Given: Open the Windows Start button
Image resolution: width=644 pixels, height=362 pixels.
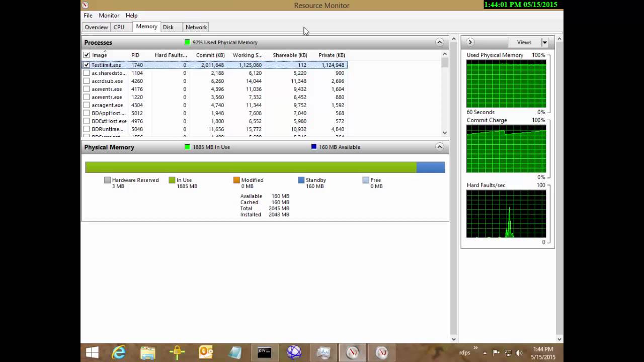Looking at the screenshot, I should point(92,352).
